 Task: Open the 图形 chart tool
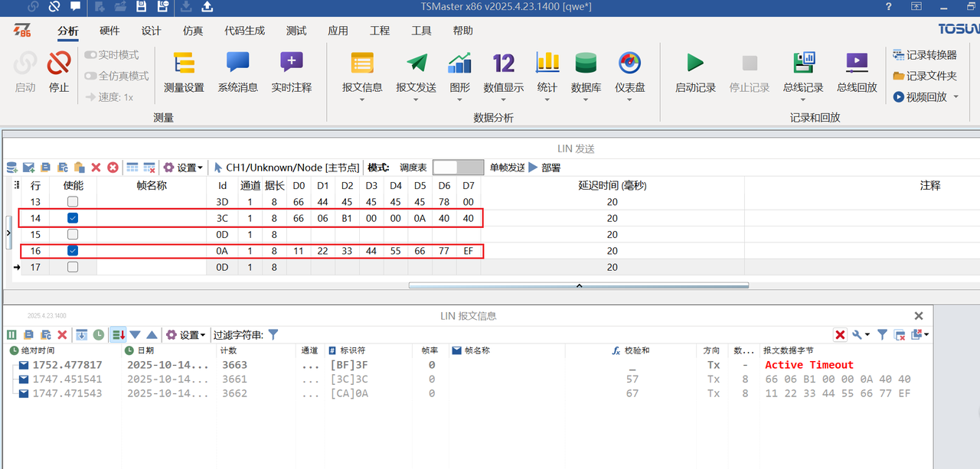click(459, 73)
